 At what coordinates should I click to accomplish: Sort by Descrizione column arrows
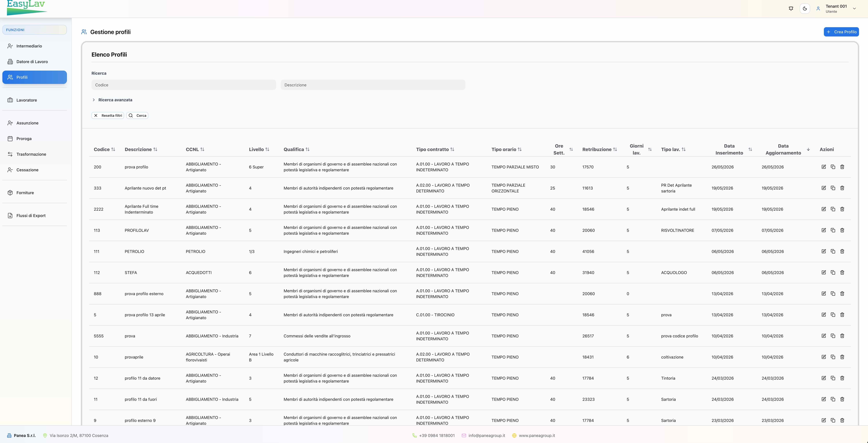pos(155,150)
